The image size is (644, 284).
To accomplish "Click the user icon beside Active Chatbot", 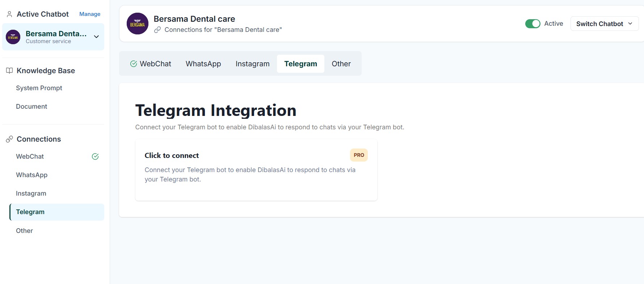I will pos(9,14).
